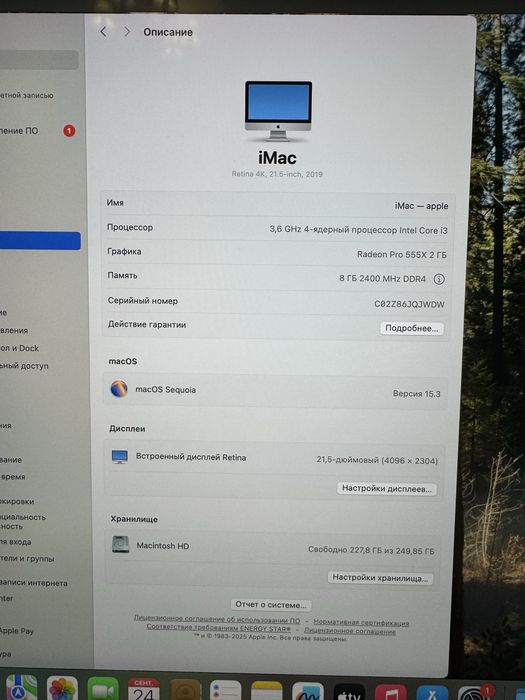Click the iMac computer image
Image resolution: width=525 pixels, height=700 pixels.
tap(278, 111)
